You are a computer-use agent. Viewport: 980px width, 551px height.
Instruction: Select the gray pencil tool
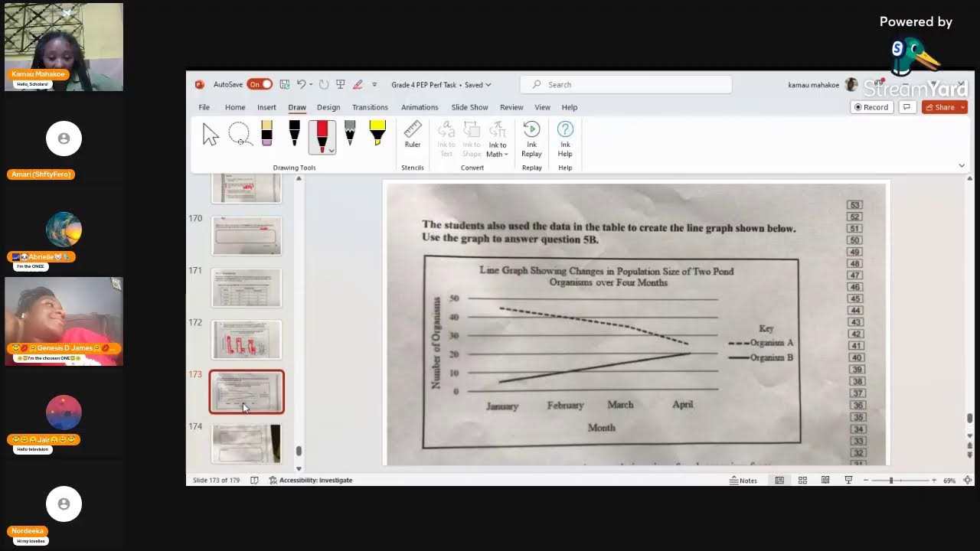350,135
